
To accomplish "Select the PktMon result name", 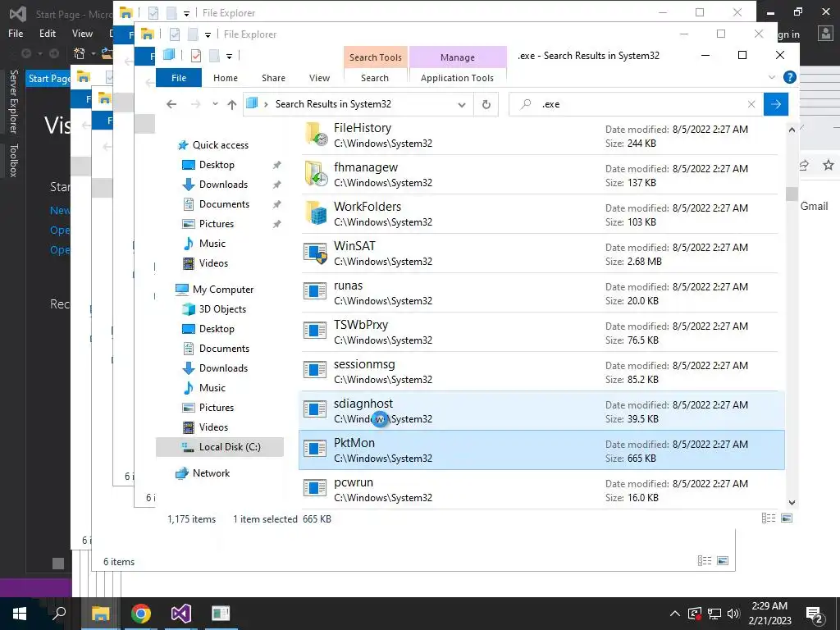I will [x=354, y=443].
